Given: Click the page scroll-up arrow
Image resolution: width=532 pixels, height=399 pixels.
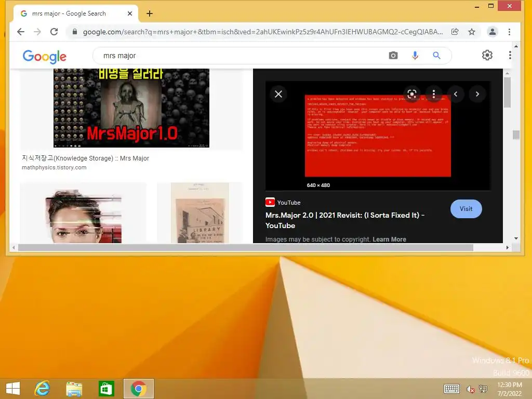Looking at the screenshot, I should [x=516, y=46].
